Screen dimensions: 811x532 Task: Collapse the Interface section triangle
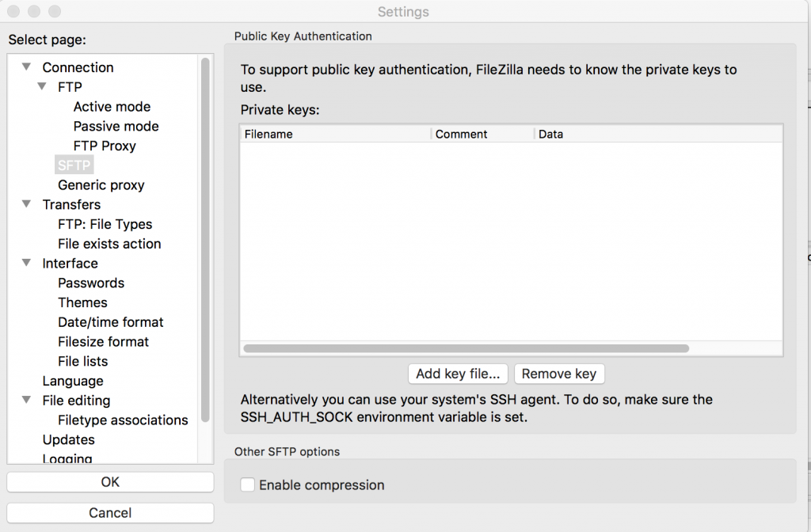27,263
